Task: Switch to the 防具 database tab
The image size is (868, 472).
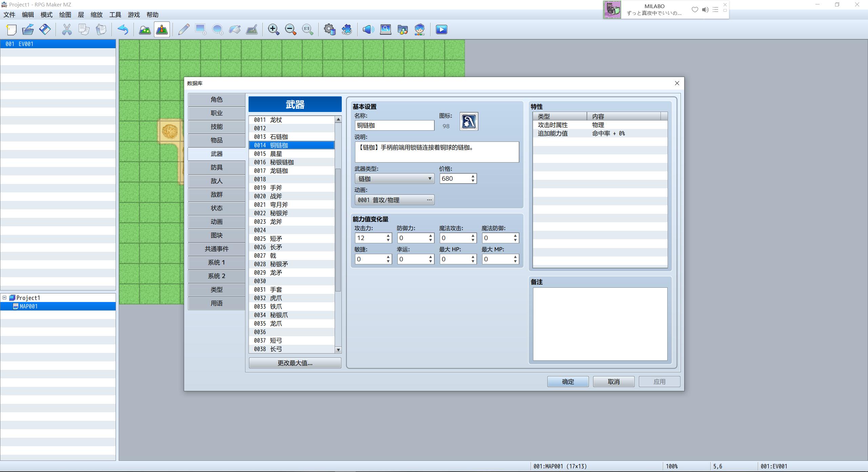Action: 217,167
